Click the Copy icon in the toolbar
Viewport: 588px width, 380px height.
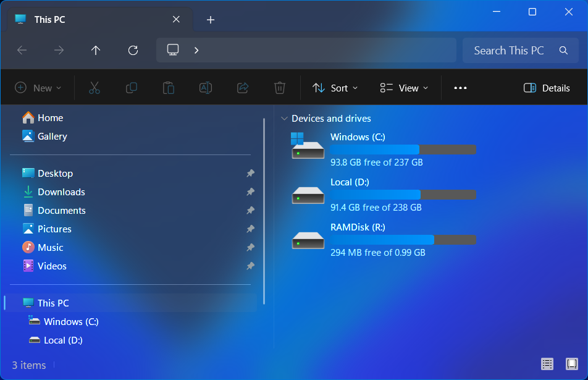click(x=131, y=88)
